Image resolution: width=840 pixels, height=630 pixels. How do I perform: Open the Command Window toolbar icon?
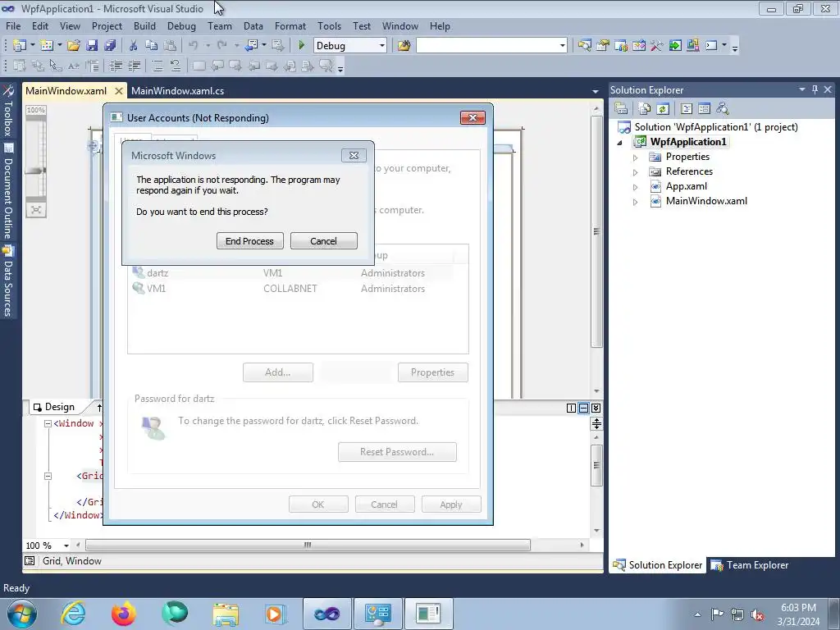pos(711,46)
